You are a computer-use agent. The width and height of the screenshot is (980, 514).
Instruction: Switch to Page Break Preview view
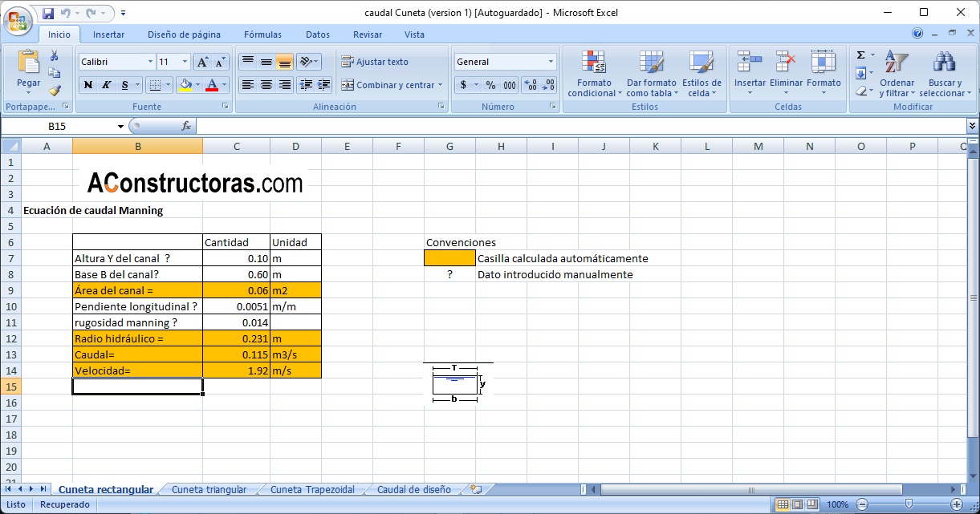click(x=812, y=504)
